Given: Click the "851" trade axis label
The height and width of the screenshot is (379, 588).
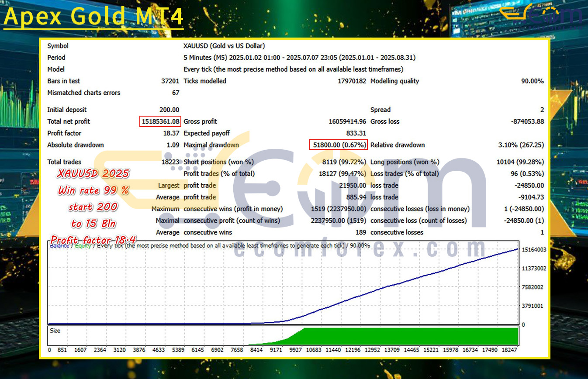Looking at the screenshot, I should point(62,350).
